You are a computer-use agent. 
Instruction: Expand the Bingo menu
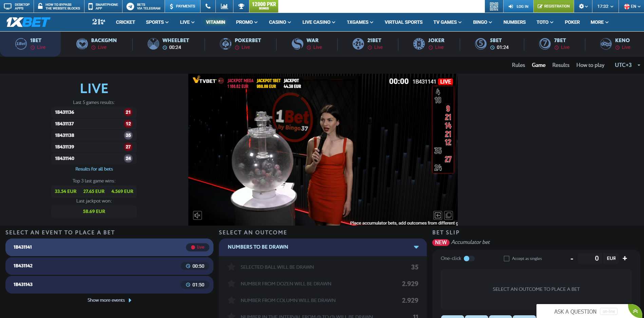click(x=482, y=22)
